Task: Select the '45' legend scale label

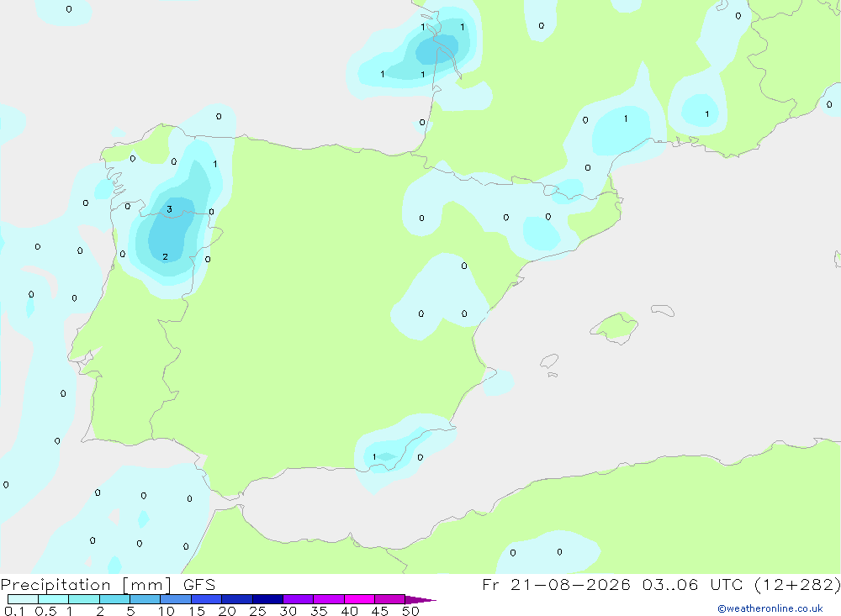Action: [x=380, y=611]
